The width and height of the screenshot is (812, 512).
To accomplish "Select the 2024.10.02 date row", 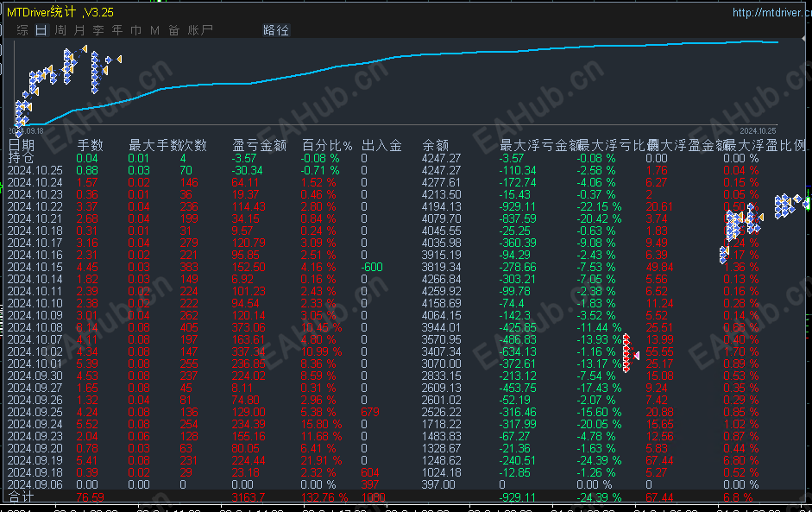I will point(35,351).
